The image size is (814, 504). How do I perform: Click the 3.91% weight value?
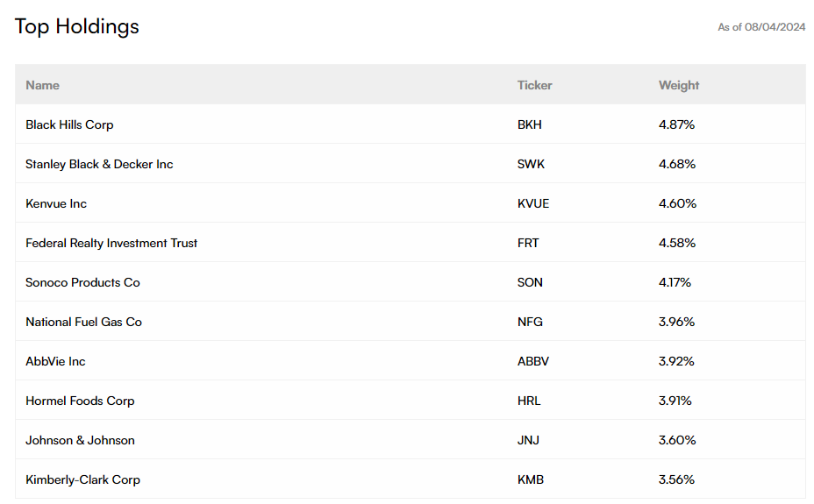(x=675, y=401)
